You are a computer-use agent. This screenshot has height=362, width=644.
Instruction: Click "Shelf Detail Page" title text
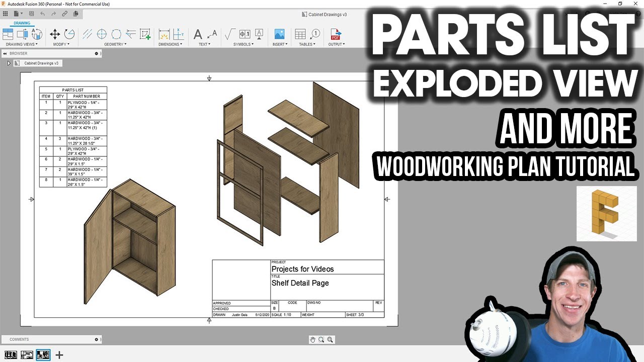pyautogui.click(x=300, y=283)
